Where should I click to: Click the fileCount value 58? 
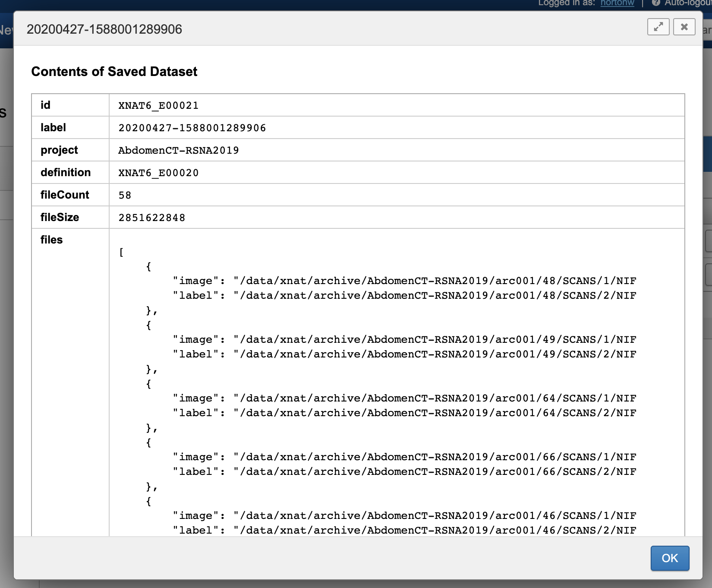[125, 195]
